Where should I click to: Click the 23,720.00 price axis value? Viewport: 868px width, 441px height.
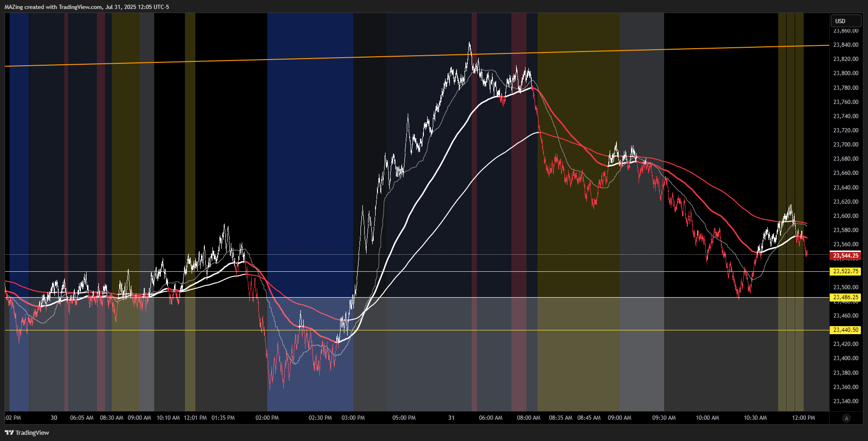tap(846, 130)
